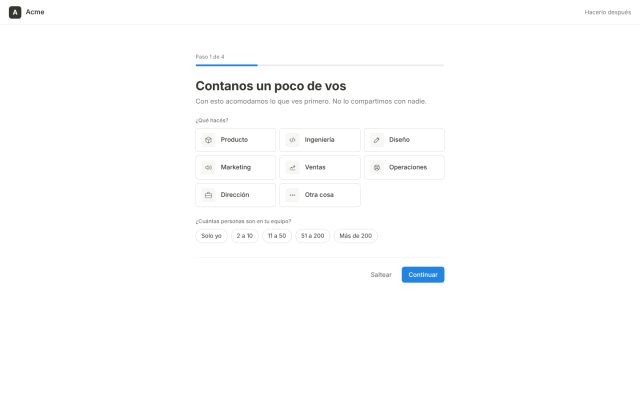Select team size Más de 200
640x400 pixels.
click(x=356, y=236)
